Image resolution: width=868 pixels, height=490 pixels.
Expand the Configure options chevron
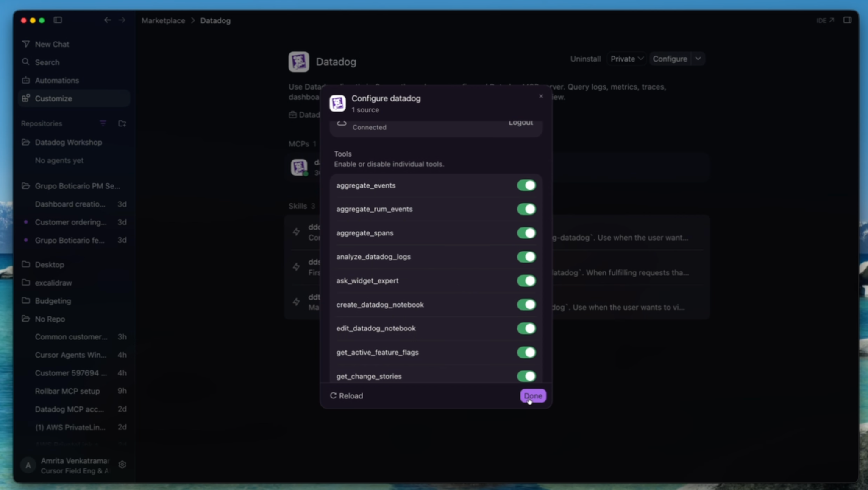698,59
